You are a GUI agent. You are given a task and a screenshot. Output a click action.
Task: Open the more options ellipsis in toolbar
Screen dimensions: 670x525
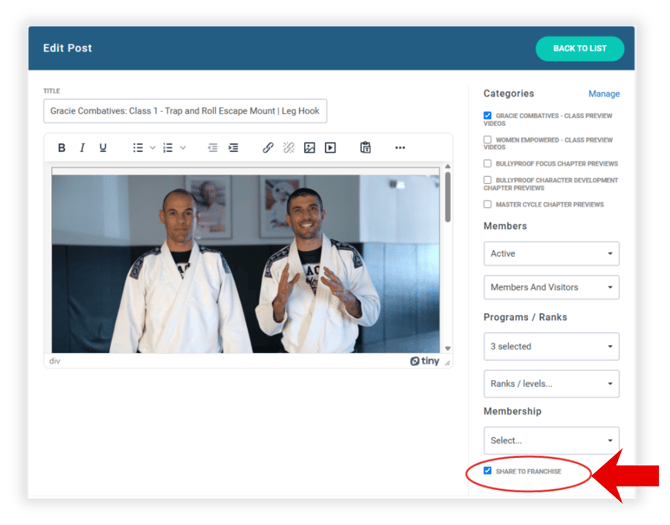pos(400,148)
